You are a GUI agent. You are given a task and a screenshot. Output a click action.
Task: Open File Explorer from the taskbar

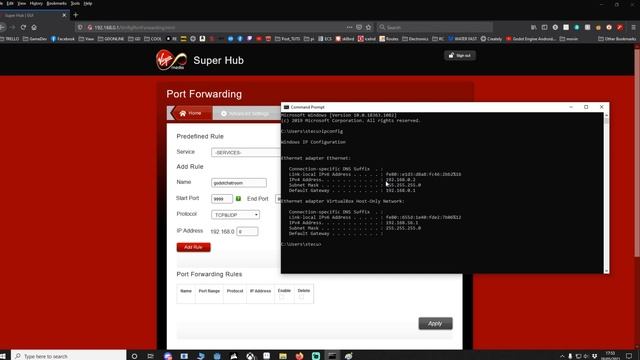point(283,356)
